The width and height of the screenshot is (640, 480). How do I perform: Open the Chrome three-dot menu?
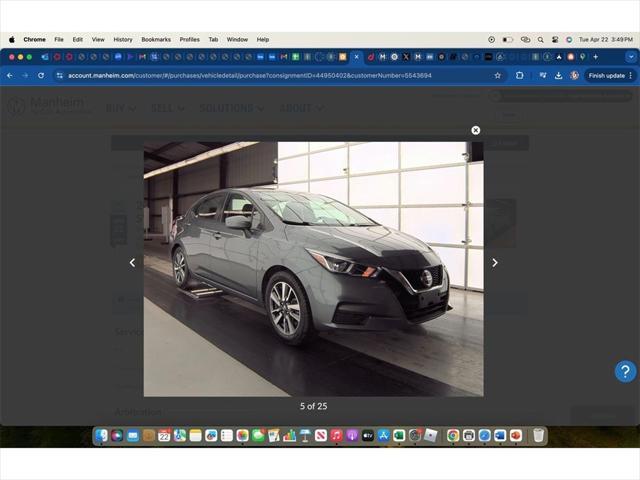click(631, 76)
